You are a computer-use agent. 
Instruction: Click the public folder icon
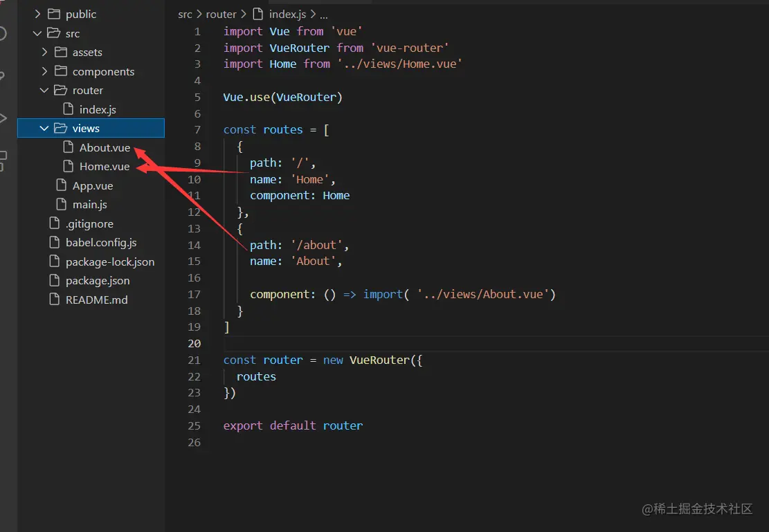pos(54,14)
